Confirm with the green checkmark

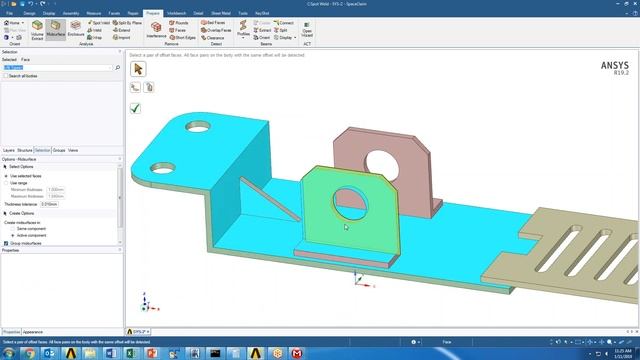pos(135,108)
